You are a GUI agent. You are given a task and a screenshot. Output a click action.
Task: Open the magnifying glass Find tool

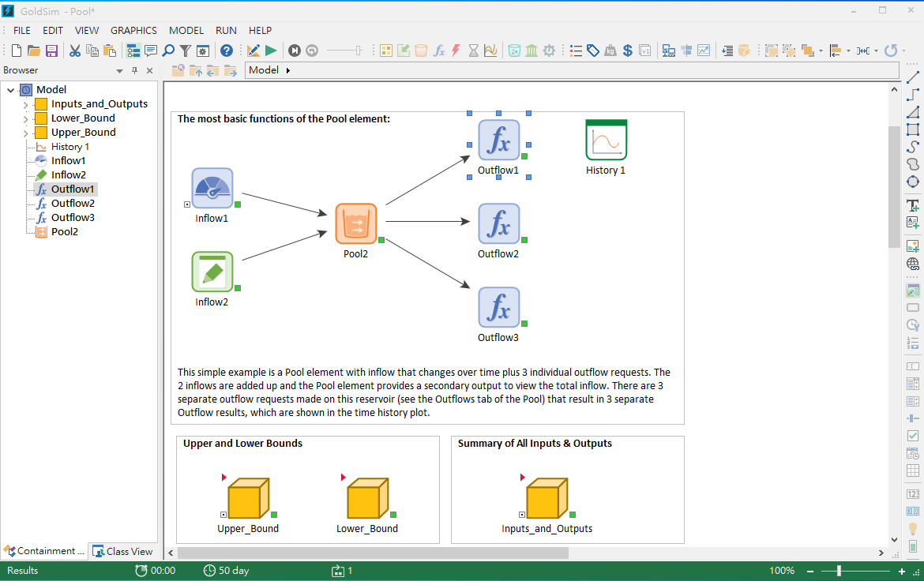pos(168,51)
